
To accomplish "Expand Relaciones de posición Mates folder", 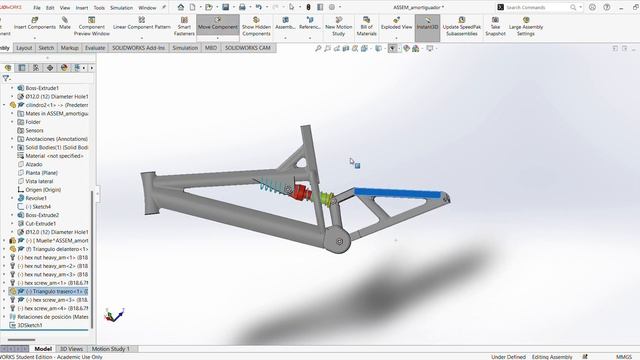I will click(4, 317).
